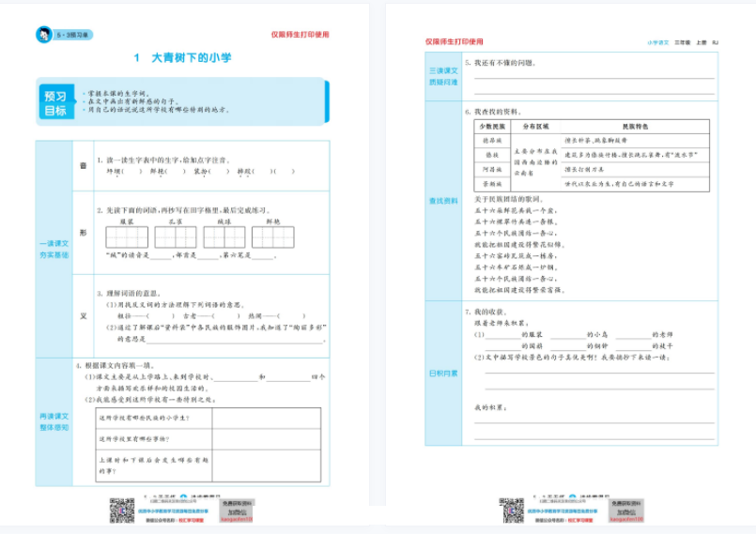Click the "预习目标" blue label box
Viewport: 756px width, 534px height.
tap(56, 102)
